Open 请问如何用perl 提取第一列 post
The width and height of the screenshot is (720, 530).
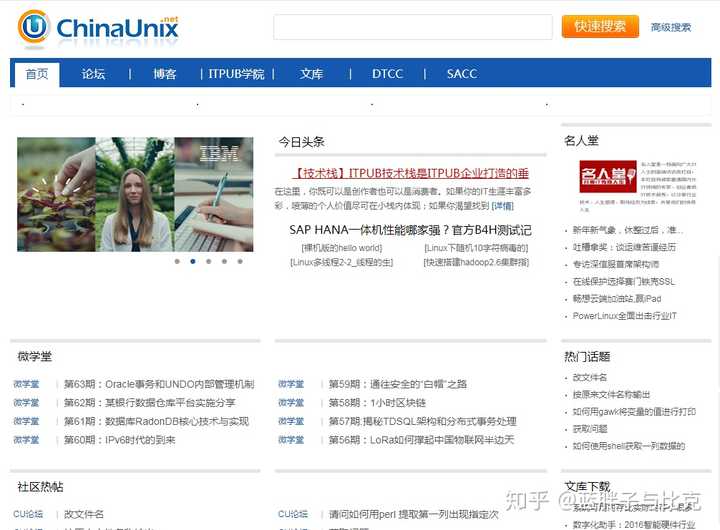(413, 514)
